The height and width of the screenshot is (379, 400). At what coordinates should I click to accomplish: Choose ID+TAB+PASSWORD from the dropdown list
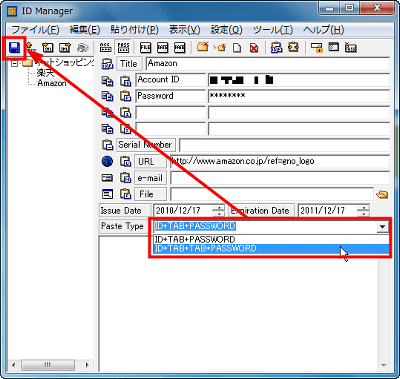271,239
